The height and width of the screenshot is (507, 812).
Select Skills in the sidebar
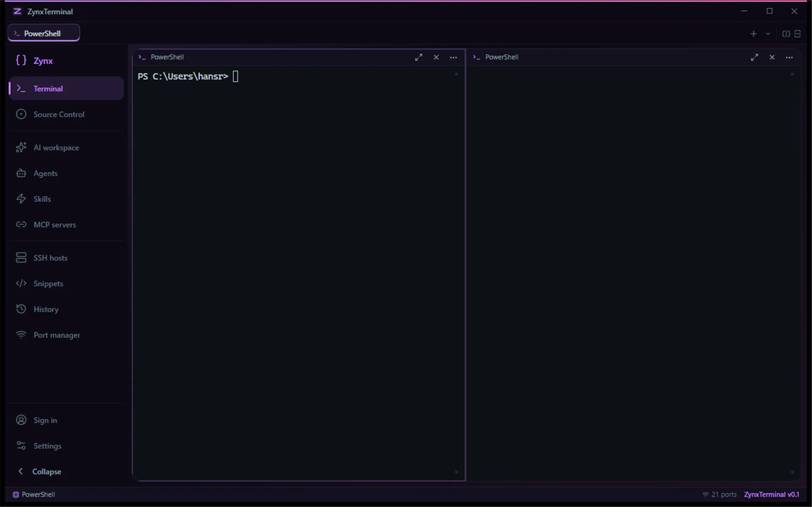pyautogui.click(x=66, y=199)
